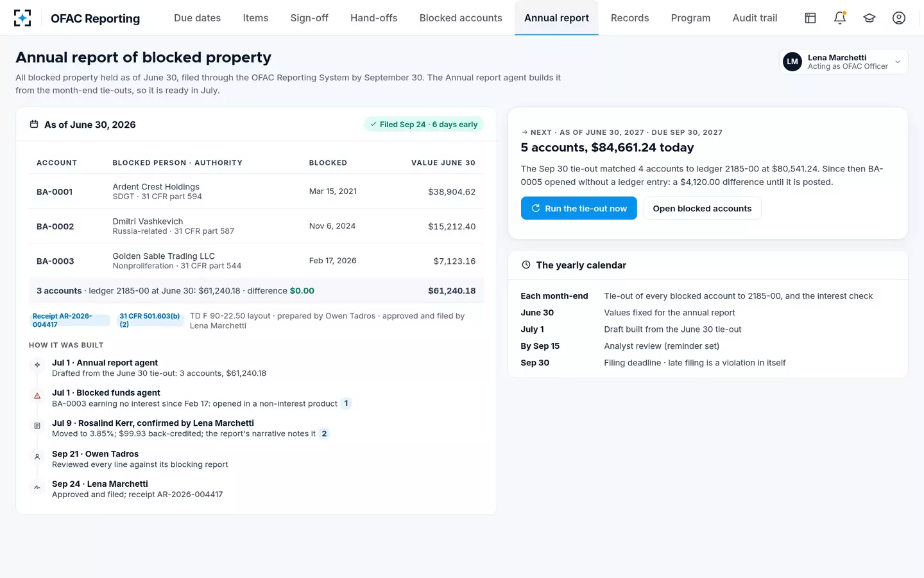The width and height of the screenshot is (924, 578).
Task: Click the OFAC Reporting logo icon
Action: [x=22, y=18]
